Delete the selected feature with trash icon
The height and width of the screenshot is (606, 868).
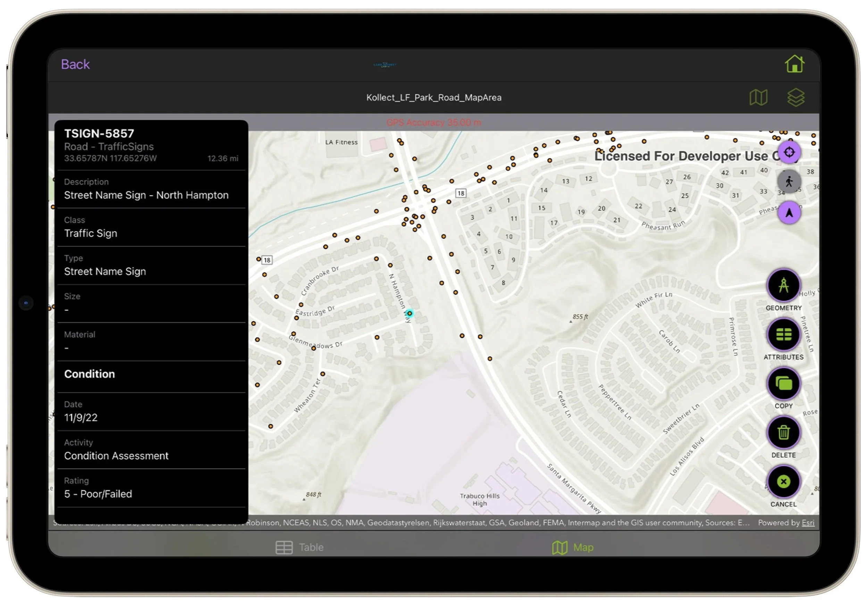point(783,432)
